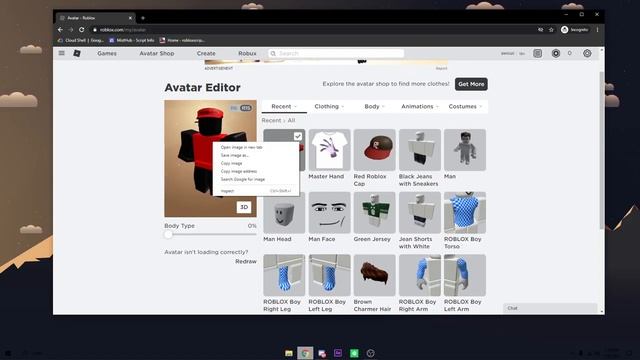Open the Avatar Shop nav link

pyautogui.click(x=157, y=53)
